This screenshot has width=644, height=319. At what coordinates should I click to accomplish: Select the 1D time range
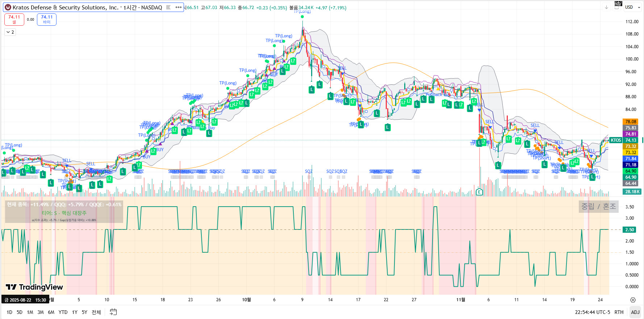click(x=9, y=312)
